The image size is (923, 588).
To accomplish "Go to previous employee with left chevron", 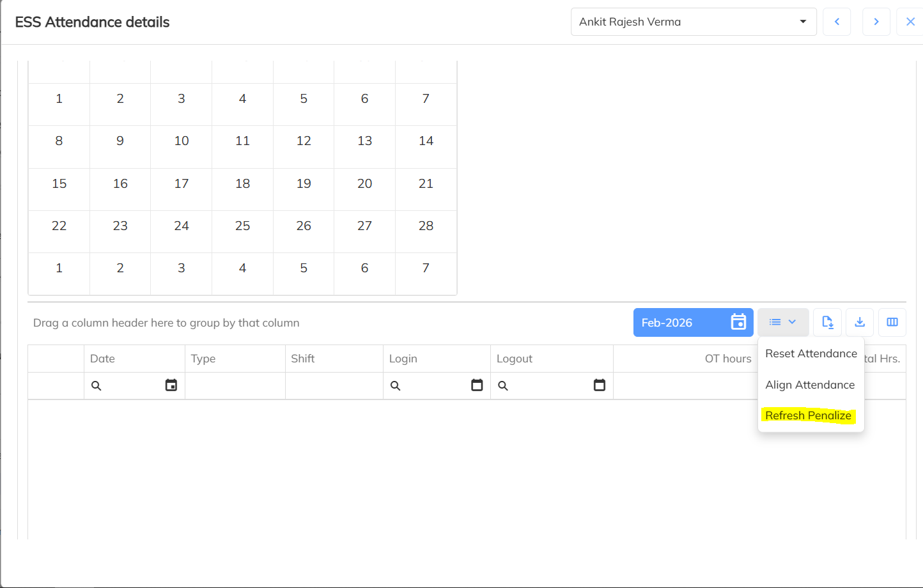I will click(x=837, y=22).
